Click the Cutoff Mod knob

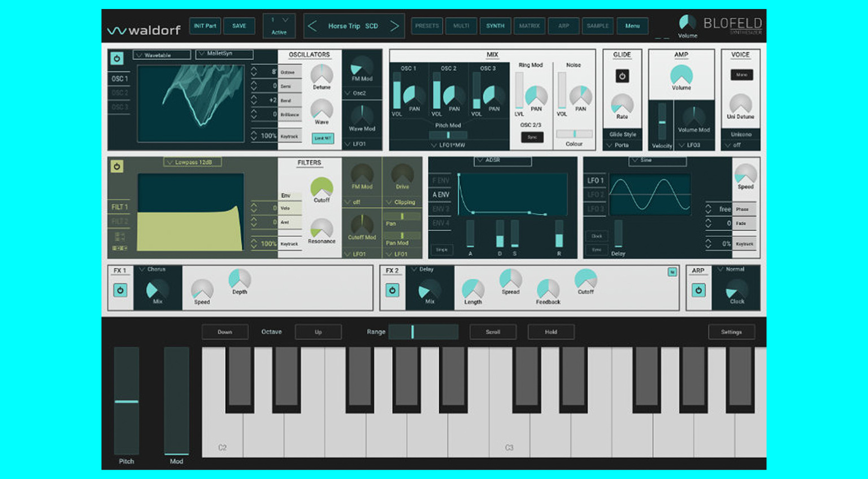coord(362,225)
